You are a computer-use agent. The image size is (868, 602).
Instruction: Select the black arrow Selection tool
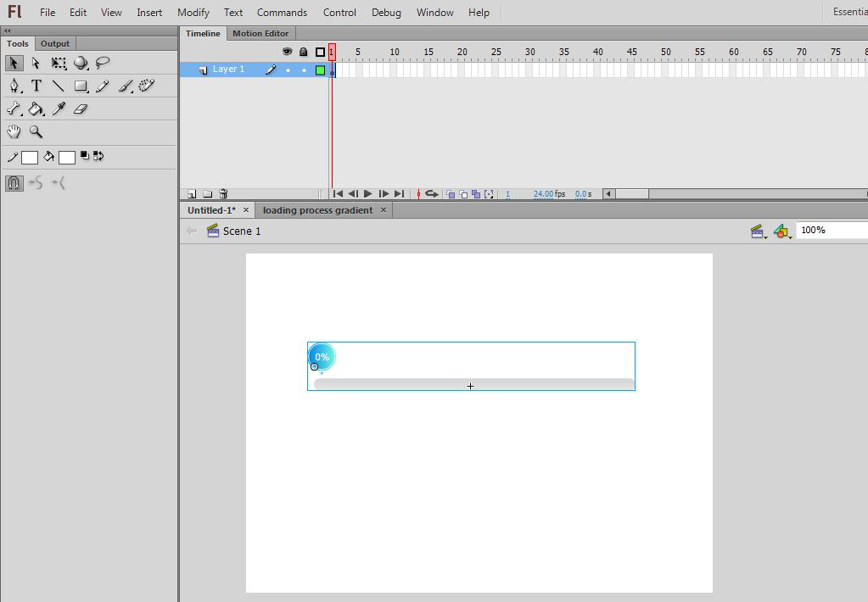point(14,63)
